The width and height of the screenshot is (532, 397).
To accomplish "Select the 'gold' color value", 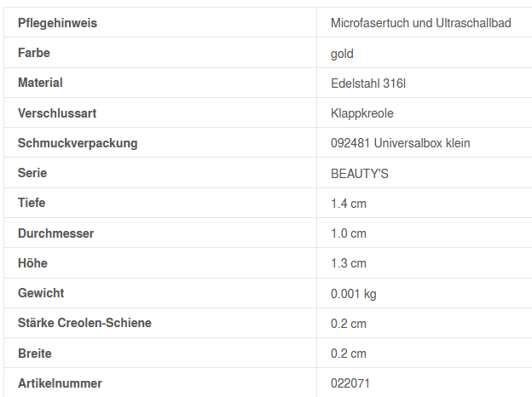I will (342, 54).
